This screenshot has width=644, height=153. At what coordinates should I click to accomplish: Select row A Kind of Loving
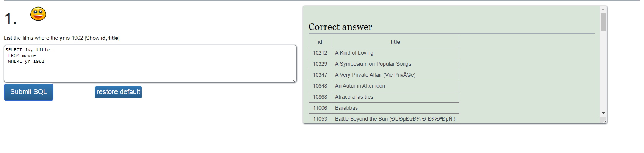(x=384, y=53)
